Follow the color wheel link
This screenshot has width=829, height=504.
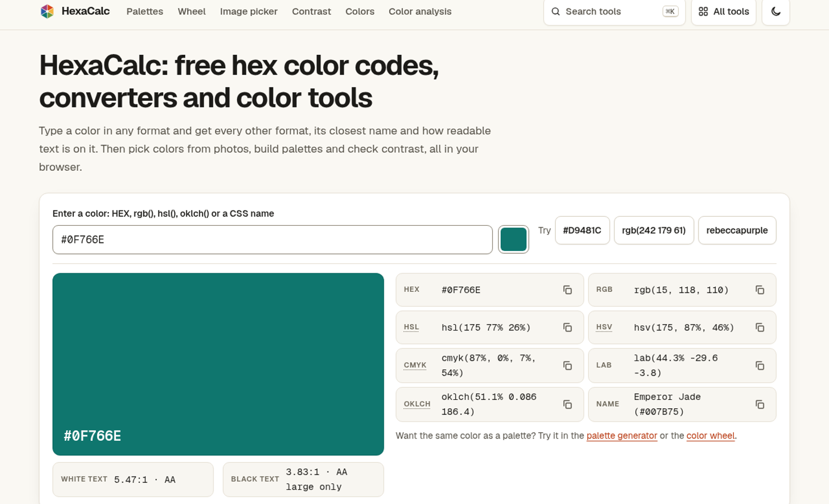click(710, 436)
